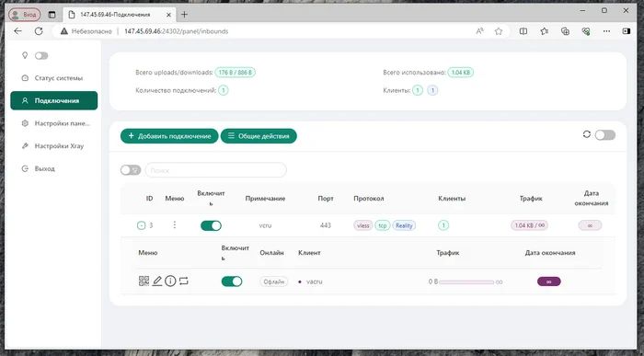Click Добавить подключение button
644x356 pixels.
tap(169, 136)
